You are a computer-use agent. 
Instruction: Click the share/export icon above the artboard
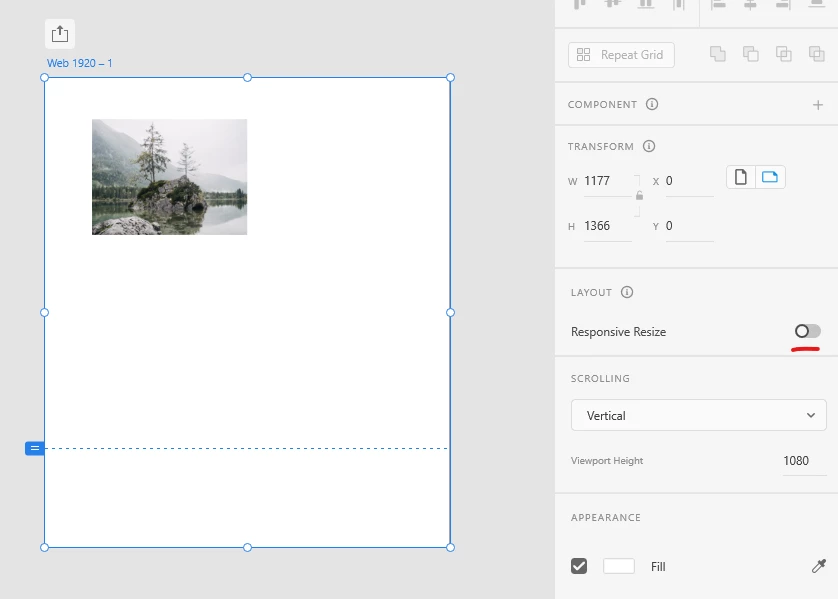(60, 34)
